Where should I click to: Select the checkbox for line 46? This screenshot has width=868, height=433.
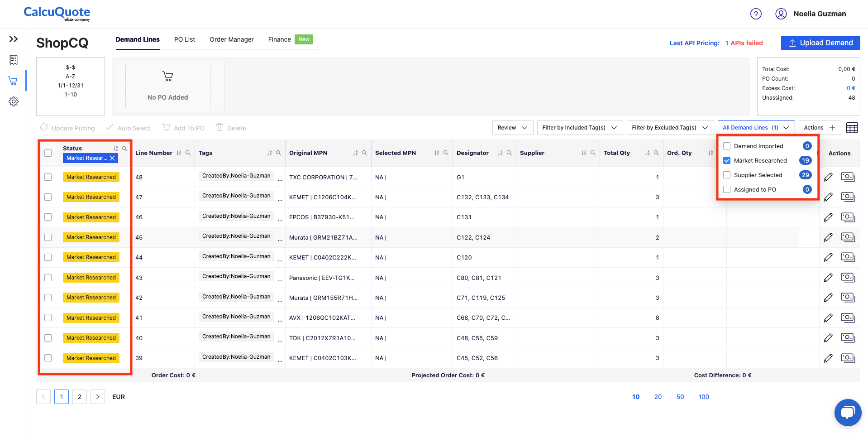[48, 217]
